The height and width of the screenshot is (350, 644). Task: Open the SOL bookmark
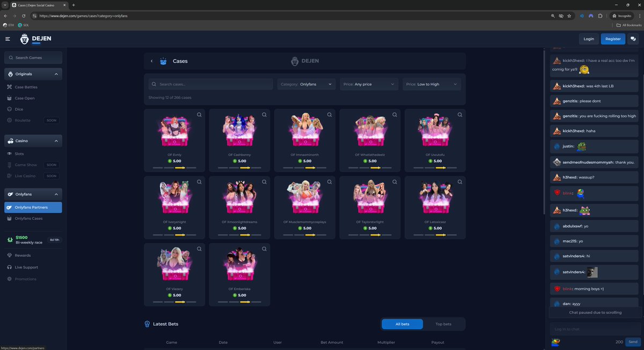(x=23, y=25)
